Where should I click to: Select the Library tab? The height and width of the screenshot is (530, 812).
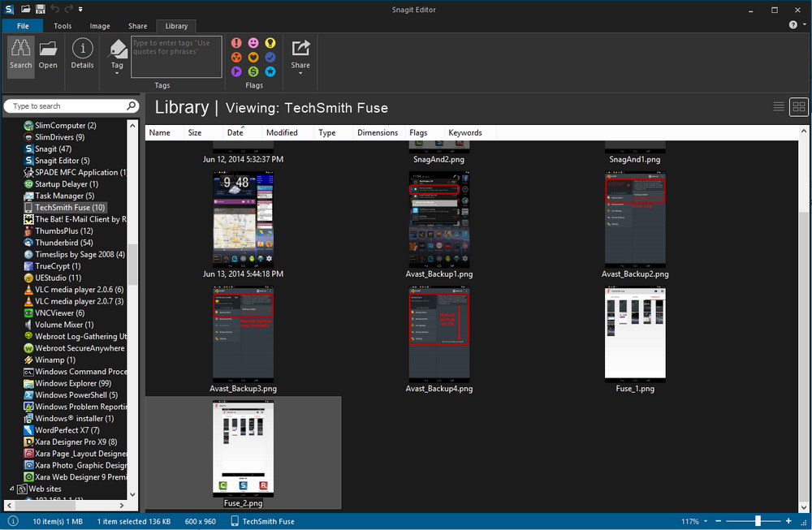coord(176,26)
